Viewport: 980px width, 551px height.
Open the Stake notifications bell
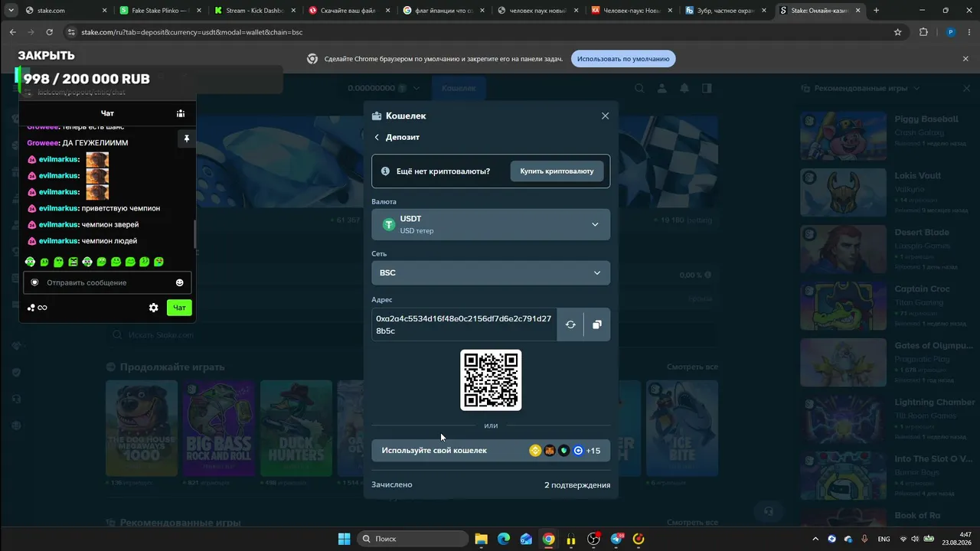pos(684,88)
